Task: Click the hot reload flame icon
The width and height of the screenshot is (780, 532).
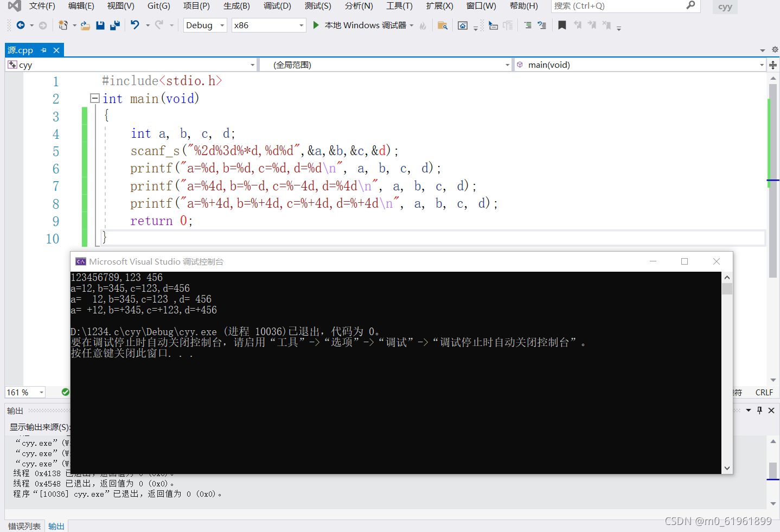Action: 423,25
